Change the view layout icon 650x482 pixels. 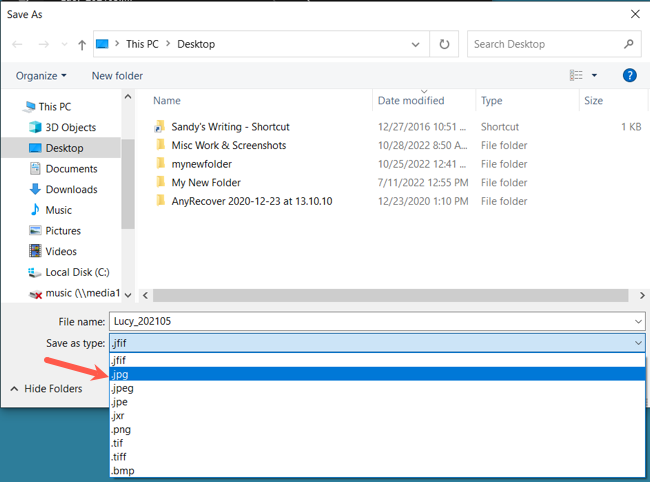(x=576, y=75)
